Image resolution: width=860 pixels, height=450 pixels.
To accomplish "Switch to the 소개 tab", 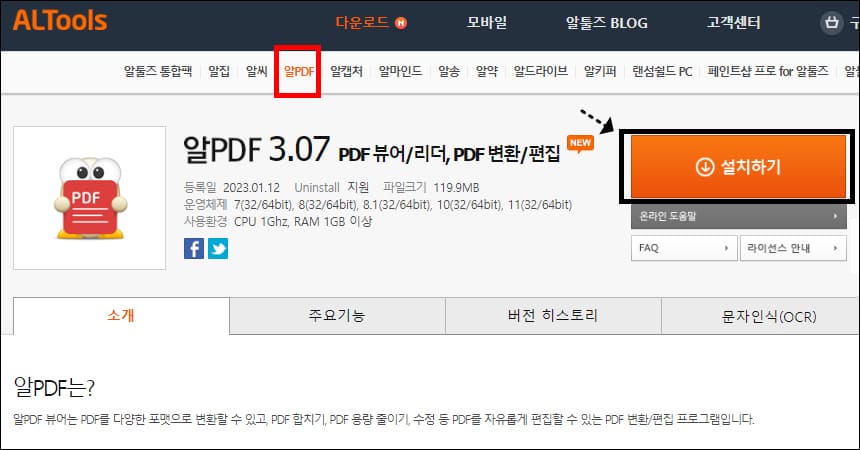I will point(121,316).
